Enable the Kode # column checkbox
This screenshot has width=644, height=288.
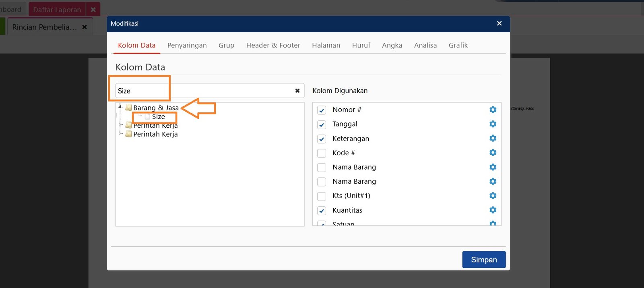pos(322,153)
